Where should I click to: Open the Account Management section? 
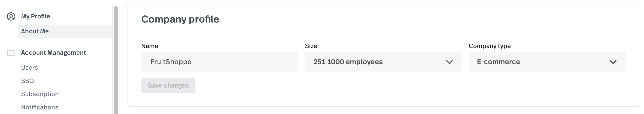pos(54,53)
